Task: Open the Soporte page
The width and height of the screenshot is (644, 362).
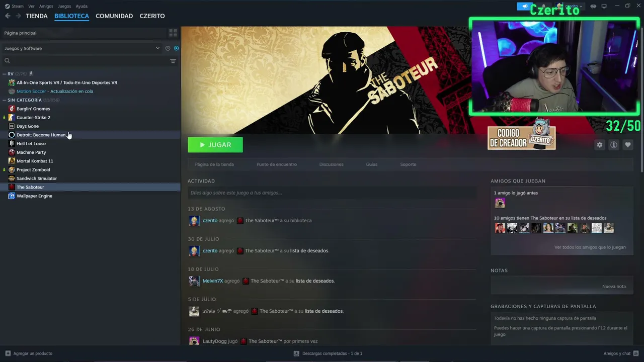Action: [x=408, y=164]
